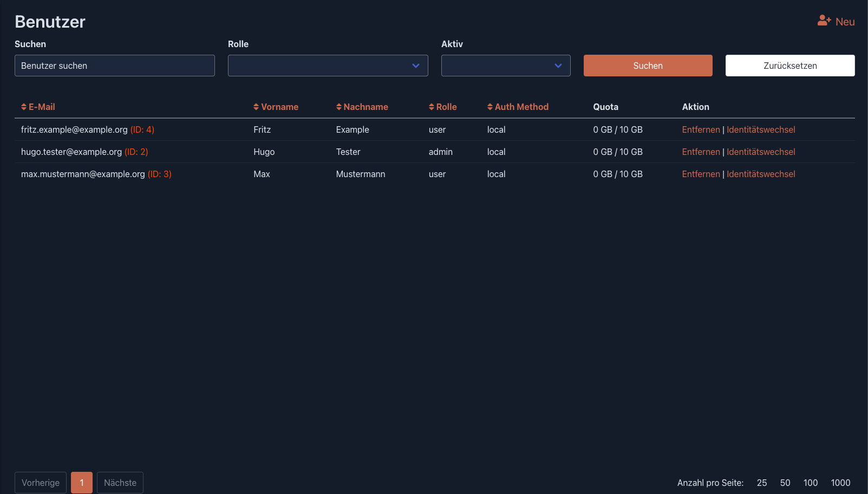Click the Vorname column header label
Viewport: 868px width, 494px height.
click(279, 107)
